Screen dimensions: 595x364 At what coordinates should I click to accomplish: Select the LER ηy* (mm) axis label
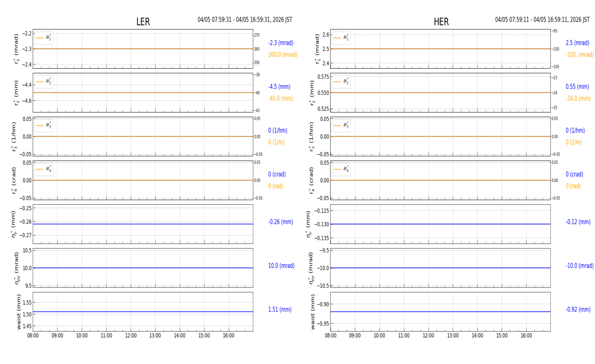click(x=13, y=224)
